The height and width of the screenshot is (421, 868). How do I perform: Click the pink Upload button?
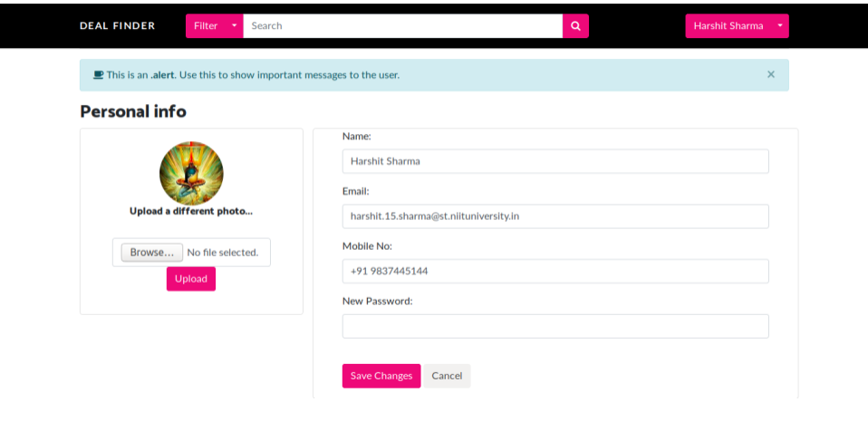click(191, 279)
